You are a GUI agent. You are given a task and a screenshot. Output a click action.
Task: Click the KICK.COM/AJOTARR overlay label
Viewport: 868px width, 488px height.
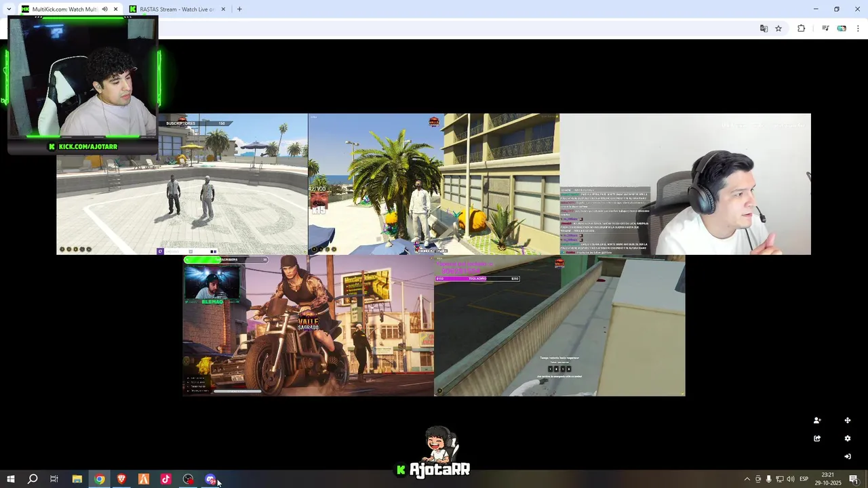click(83, 146)
